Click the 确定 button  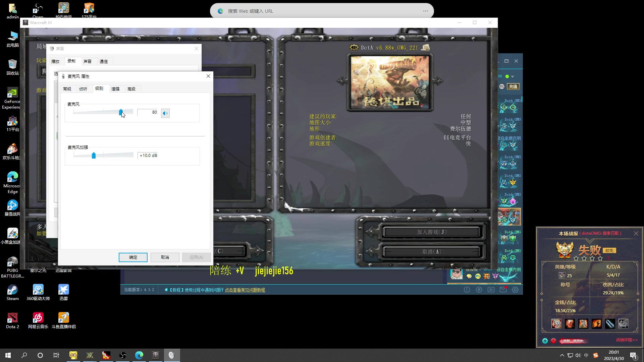[133, 257]
